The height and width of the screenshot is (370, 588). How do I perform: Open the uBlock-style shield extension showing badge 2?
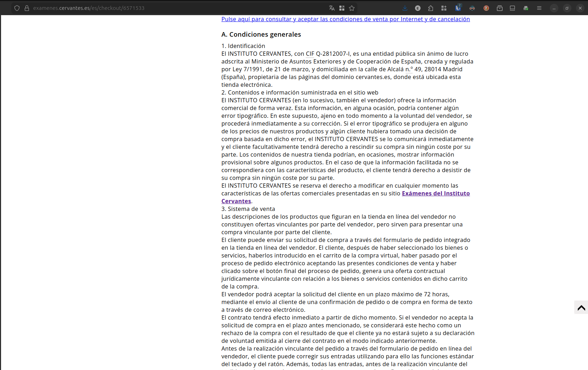coord(458,8)
